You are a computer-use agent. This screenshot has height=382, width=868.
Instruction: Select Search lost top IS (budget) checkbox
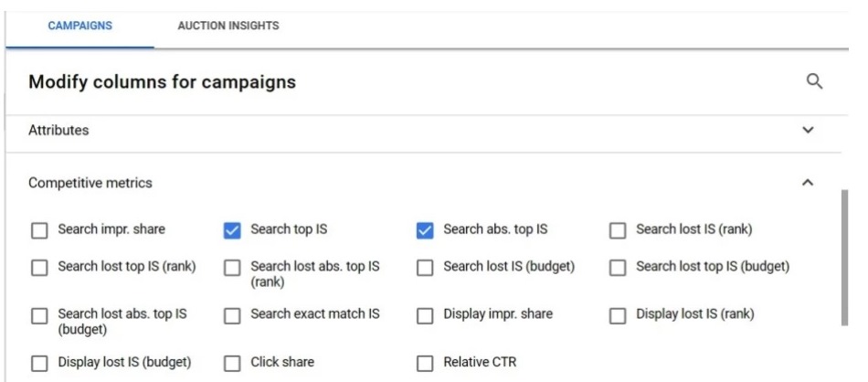click(x=619, y=267)
